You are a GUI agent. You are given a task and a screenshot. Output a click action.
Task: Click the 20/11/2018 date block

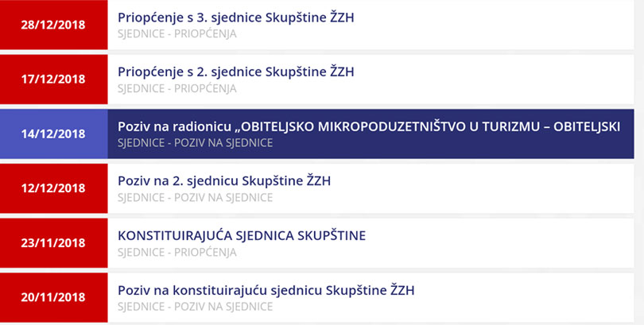coord(54,297)
